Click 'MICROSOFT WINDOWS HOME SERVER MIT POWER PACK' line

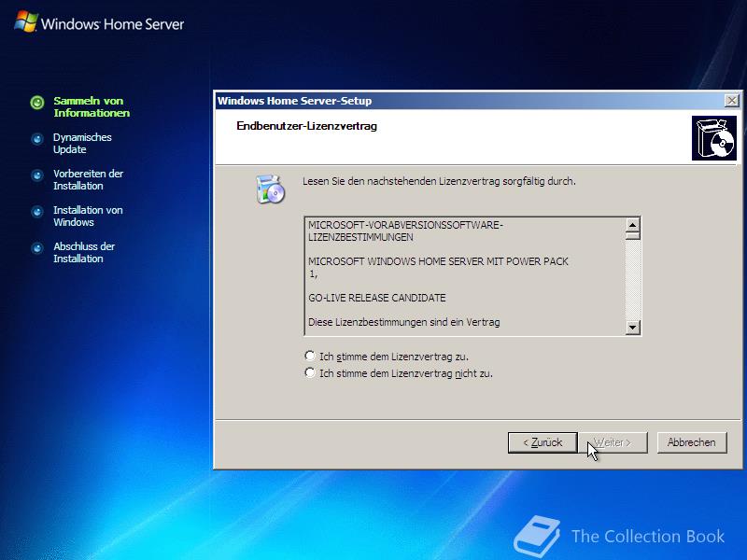pos(438,261)
